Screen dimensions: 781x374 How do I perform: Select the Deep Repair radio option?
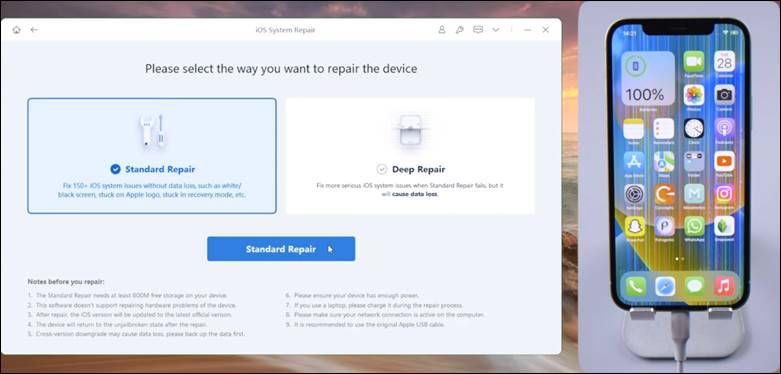pos(382,169)
